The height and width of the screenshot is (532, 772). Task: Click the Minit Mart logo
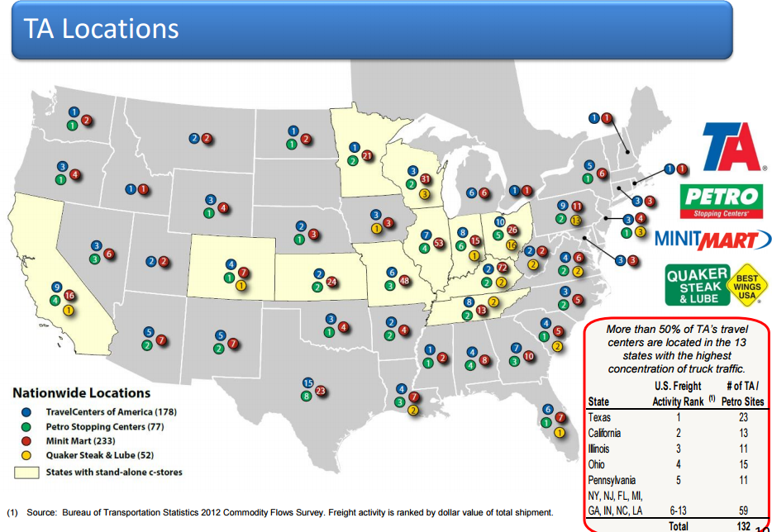tap(713, 240)
